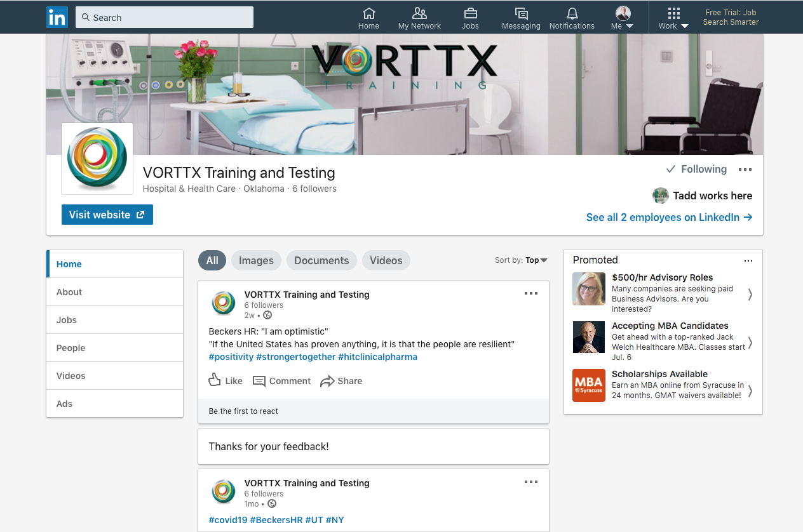The width and height of the screenshot is (803, 532).
Task: Select the Images filter pill
Action: (x=256, y=260)
